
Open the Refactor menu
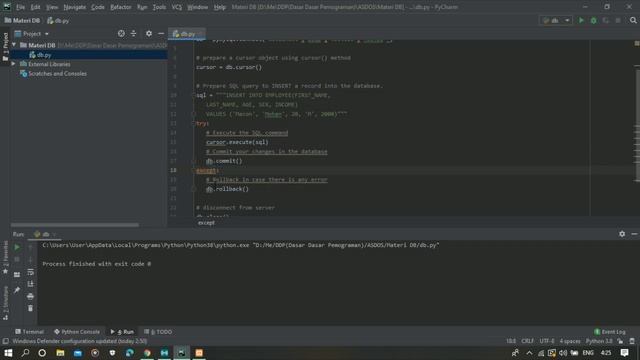(x=121, y=7)
